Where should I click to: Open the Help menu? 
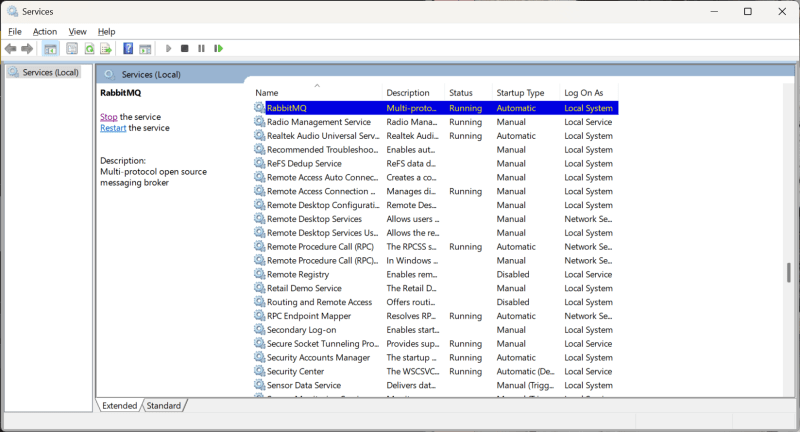point(107,32)
